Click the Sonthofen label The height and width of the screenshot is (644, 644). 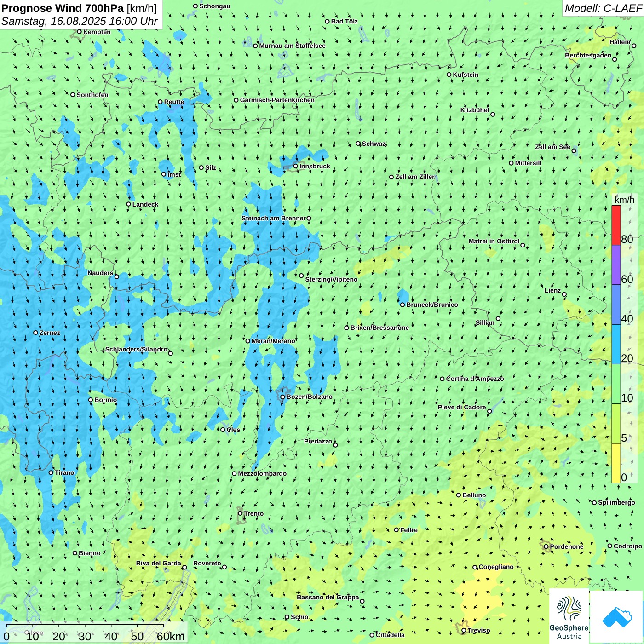click(92, 95)
